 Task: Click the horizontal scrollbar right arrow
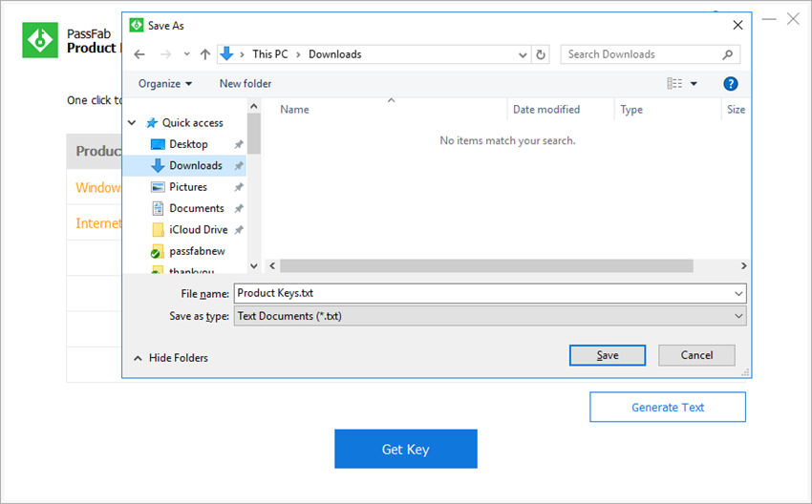click(743, 266)
